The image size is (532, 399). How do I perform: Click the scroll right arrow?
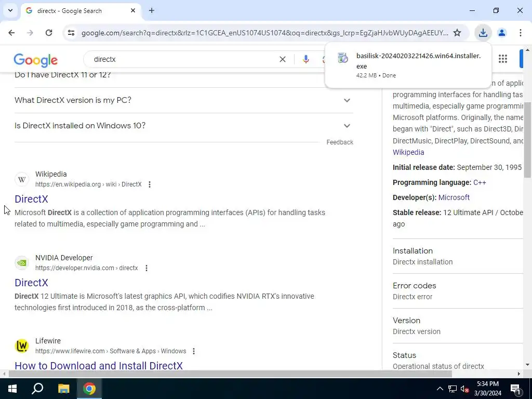pos(518,374)
